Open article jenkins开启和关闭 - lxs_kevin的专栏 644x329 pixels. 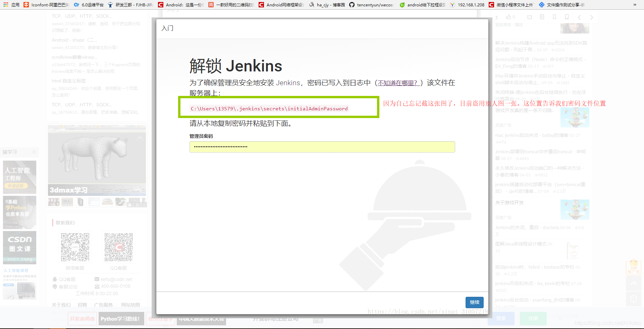tap(532, 283)
